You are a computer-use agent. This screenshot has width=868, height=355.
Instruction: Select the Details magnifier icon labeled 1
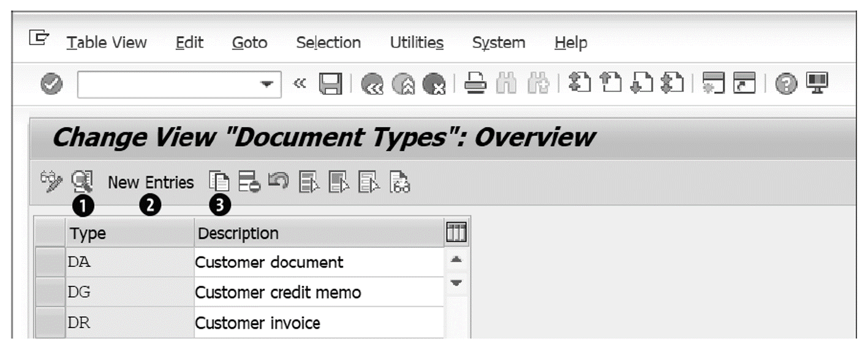point(82,182)
